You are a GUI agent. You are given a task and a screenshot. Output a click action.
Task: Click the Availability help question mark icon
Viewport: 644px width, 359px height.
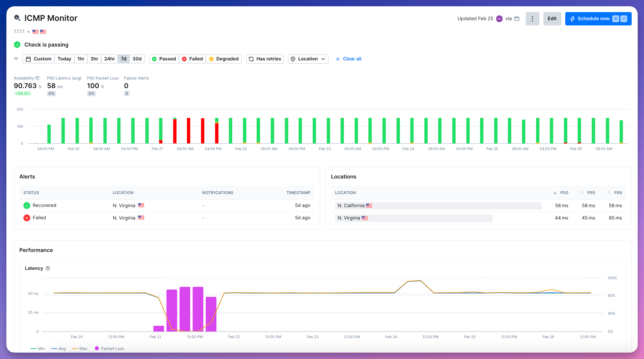[x=37, y=78]
